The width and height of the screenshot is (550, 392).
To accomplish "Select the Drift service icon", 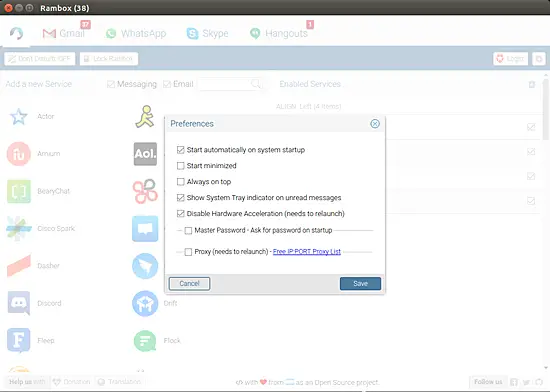I will click(x=145, y=303).
